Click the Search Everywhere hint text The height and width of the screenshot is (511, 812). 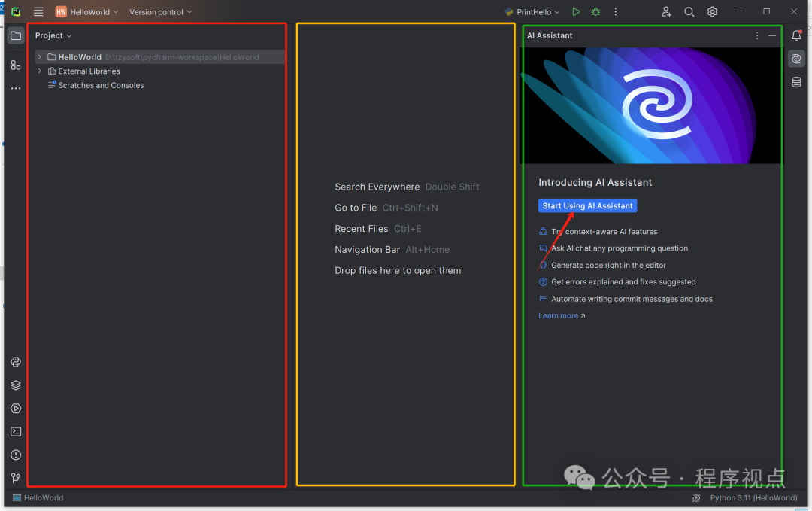coord(377,187)
